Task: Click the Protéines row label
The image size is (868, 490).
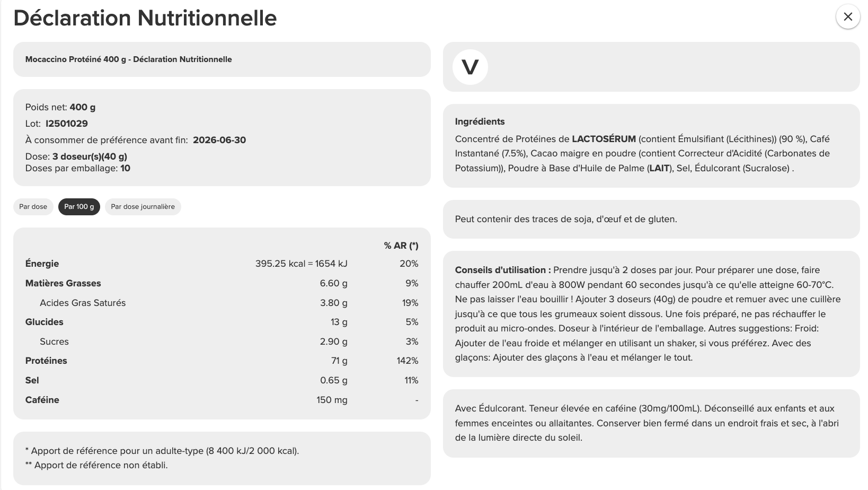Action: (x=46, y=361)
